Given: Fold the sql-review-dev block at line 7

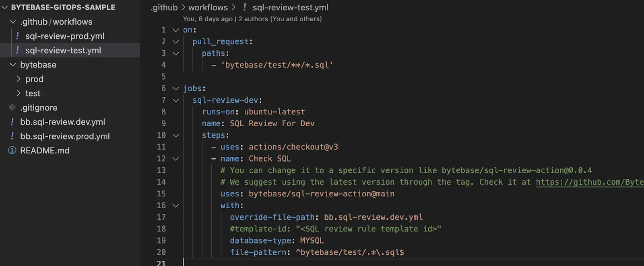Looking at the screenshot, I should coord(176,100).
